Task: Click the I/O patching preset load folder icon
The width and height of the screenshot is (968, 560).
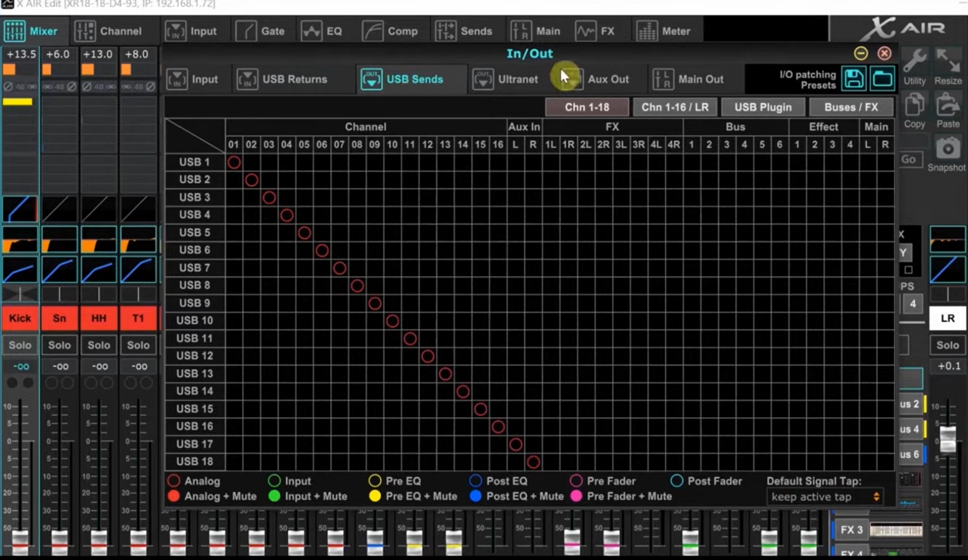Action: [882, 79]
